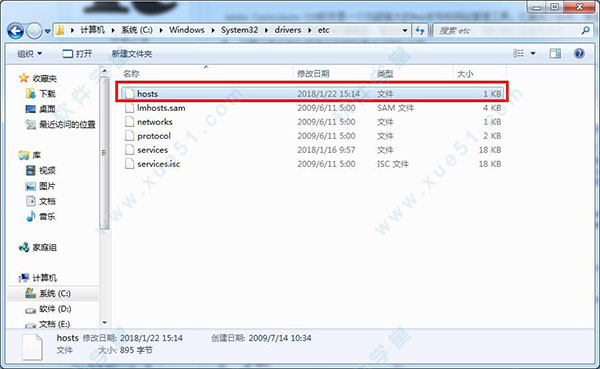Screen dimensions: 600x369
Task: Open the recent pages dropdown arrow
Action: (x=47, y=31)
